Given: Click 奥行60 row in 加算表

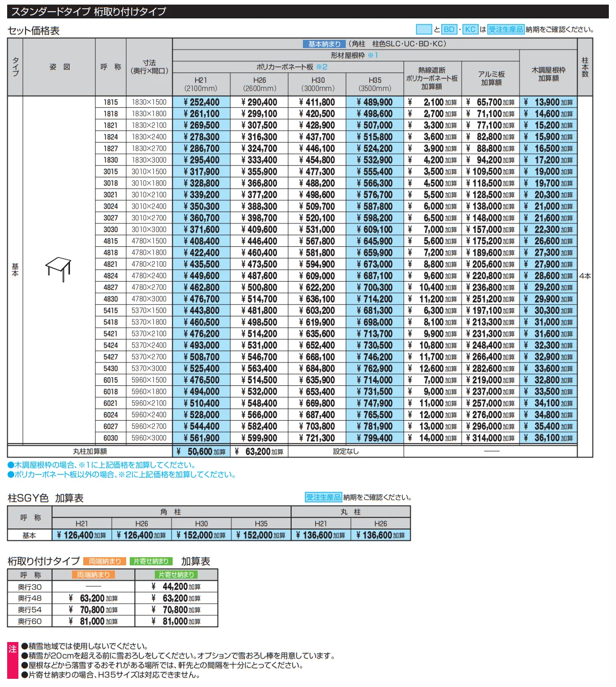Looking at the screenshot, I should tap(30, 622).
